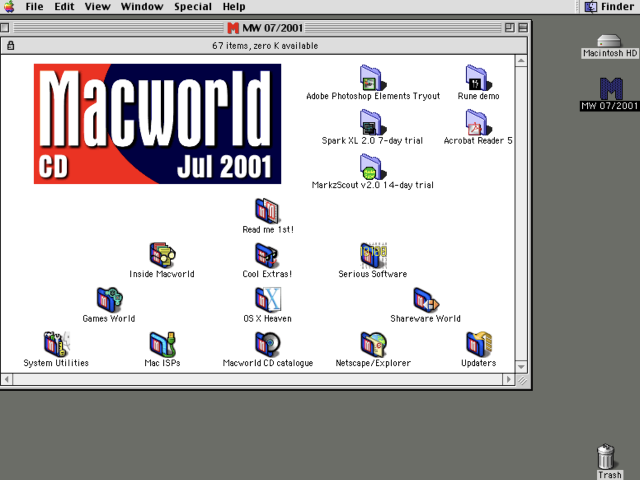Click the red M icon in window title
Screen dimensions: 640x480
point(233,28)
